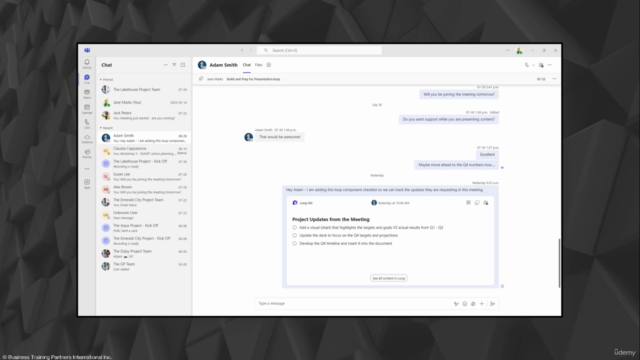
Task: Open the Claudia Cappadocia chat
Action: 144,151
